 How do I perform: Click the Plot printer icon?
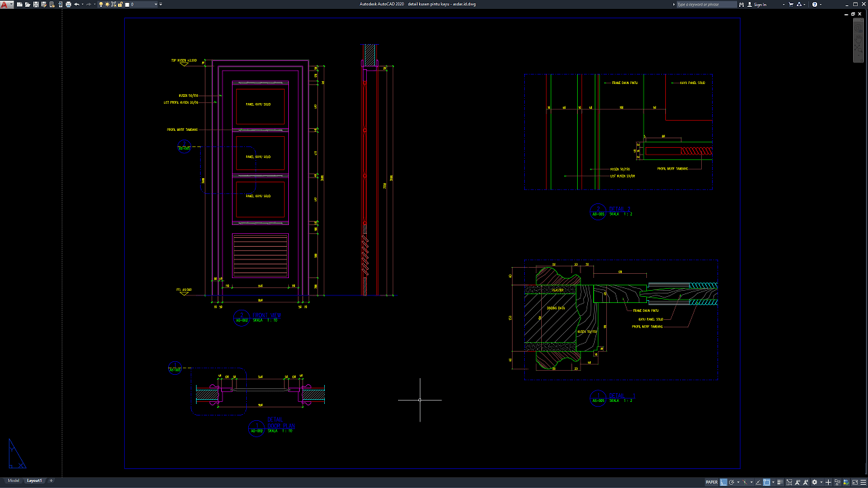[68, 4]
